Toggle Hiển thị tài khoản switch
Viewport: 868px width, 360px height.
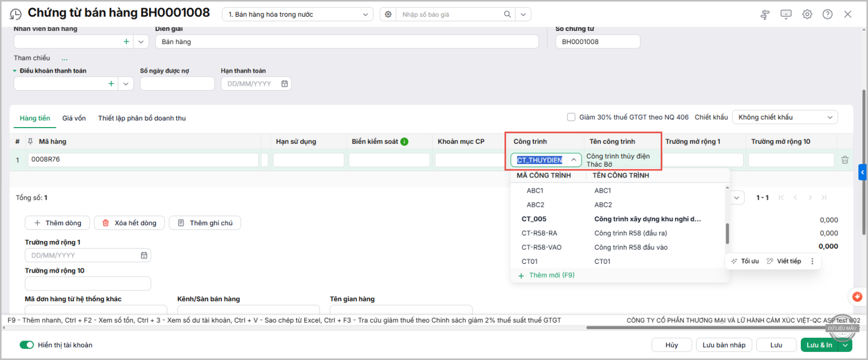(27, 345)
